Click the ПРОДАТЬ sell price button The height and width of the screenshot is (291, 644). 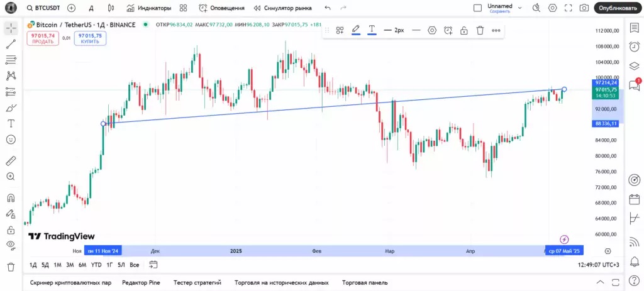pos(43,38)
